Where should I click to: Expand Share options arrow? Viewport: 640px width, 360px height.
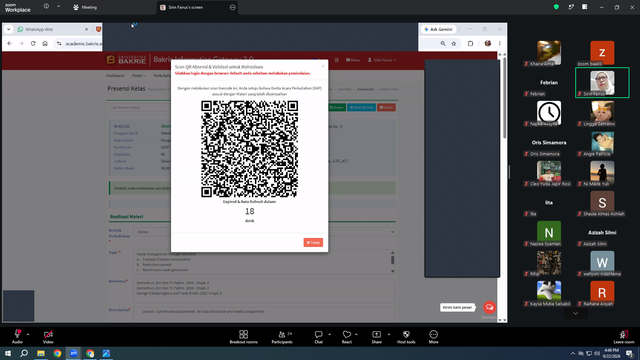(389, 334)
